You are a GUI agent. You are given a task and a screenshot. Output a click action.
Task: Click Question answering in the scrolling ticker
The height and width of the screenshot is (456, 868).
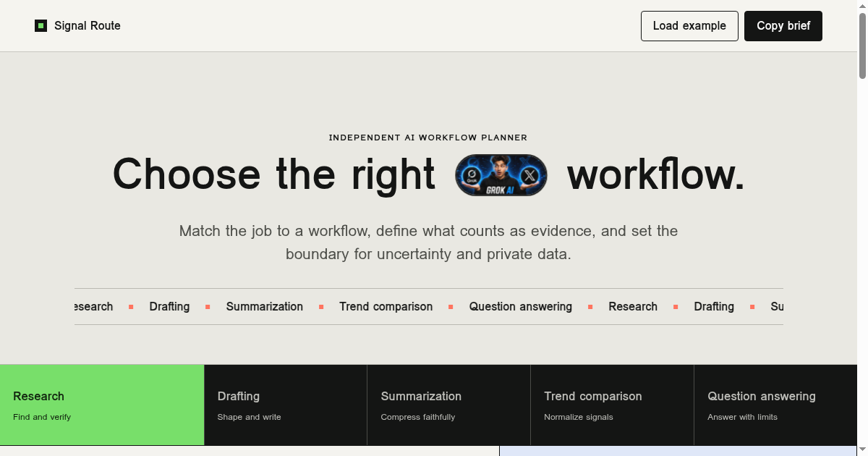[521, 307]
